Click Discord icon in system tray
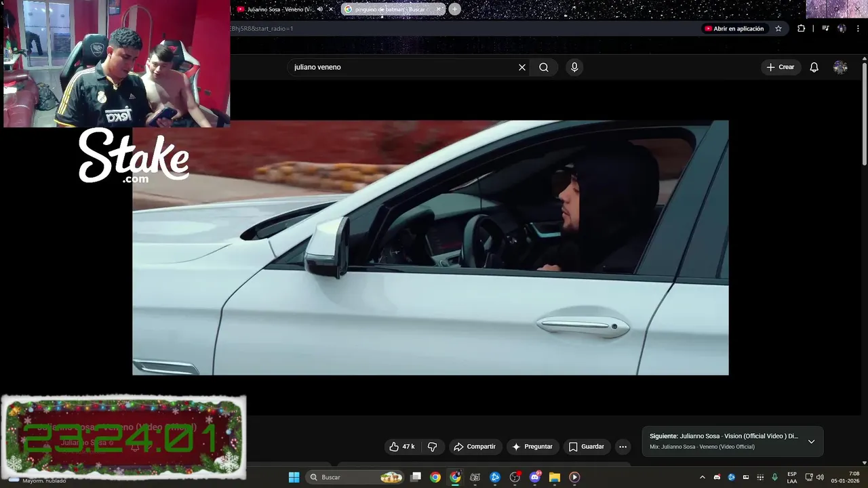The image size is (868, 488). pyautogui.click(x=717, y=477)
